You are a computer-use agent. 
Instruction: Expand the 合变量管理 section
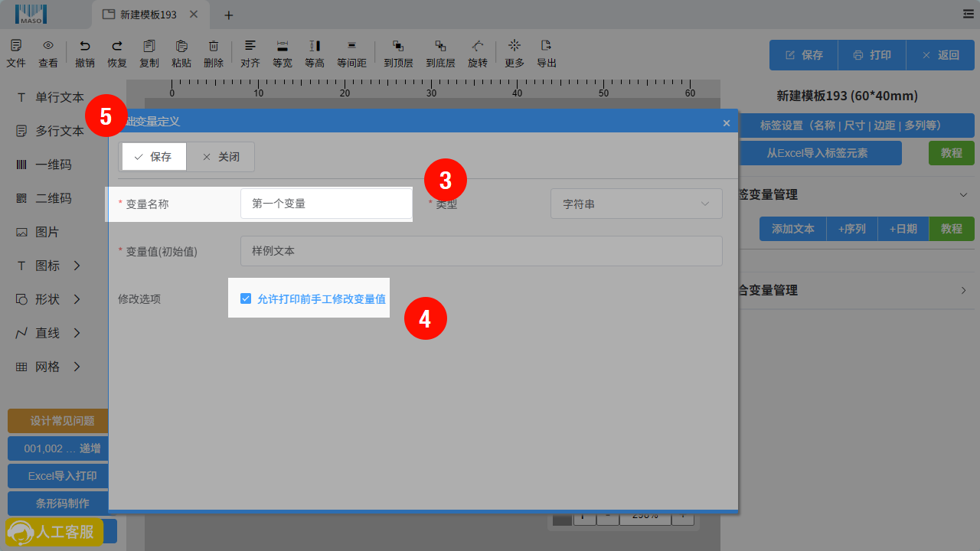click(x=964, y=290)
